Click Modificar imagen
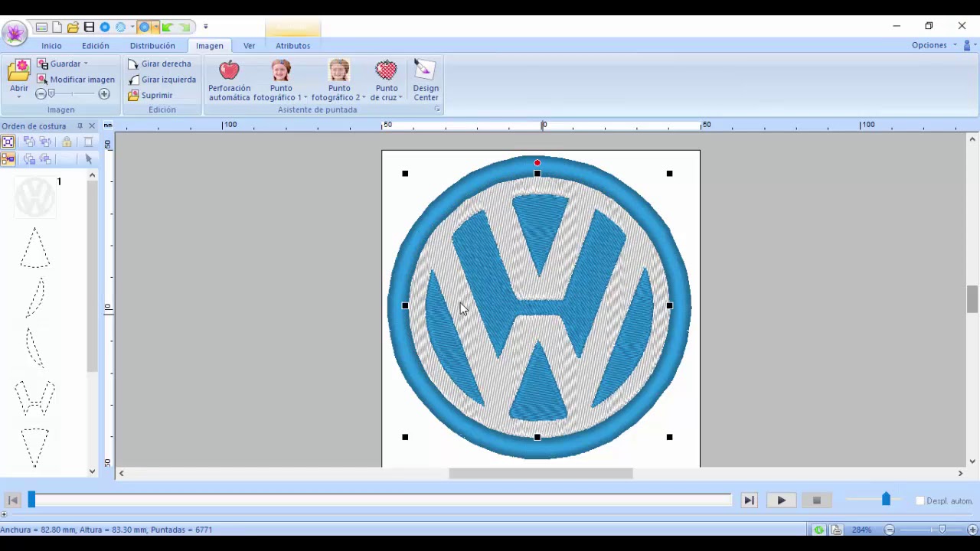This screenshot has width=980, height=551. tap(76, 80)
